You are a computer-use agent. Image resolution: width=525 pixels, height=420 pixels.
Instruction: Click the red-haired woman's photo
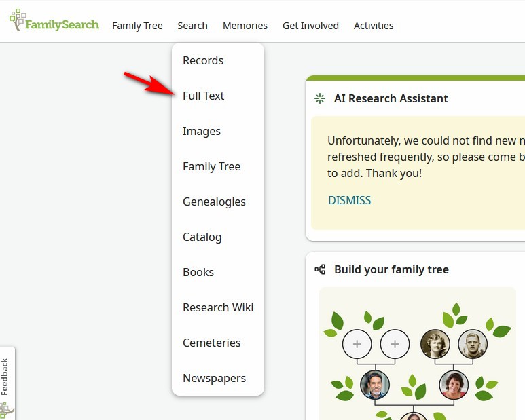click(x=454, y=384)
